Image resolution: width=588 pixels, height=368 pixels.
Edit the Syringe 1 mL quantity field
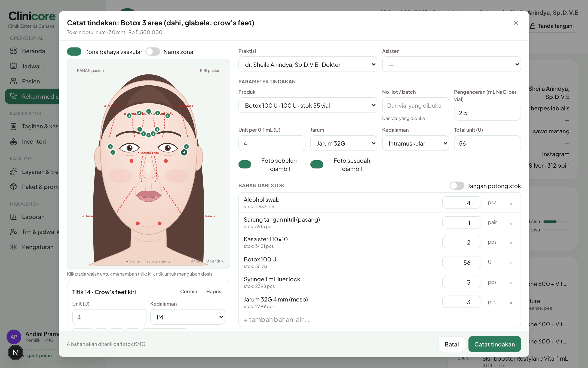coord(462,282)
